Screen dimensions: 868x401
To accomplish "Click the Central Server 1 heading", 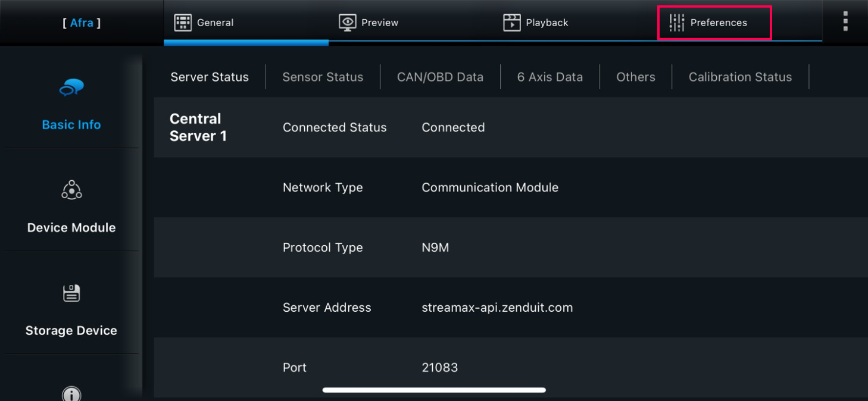I will (x=198, y=127).
